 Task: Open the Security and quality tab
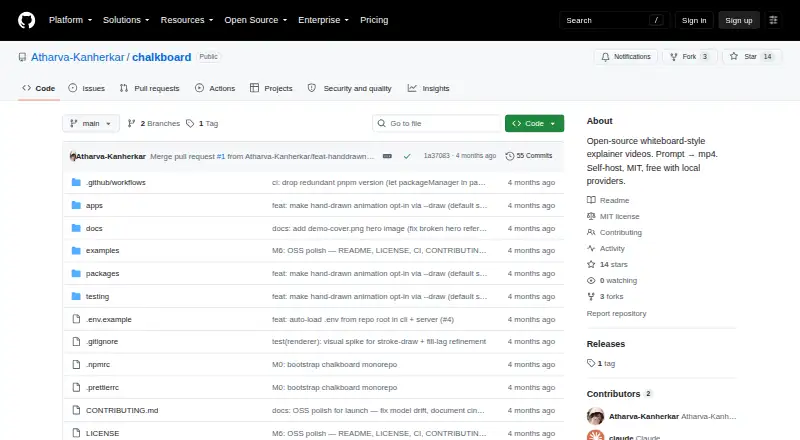pos(349,88)
